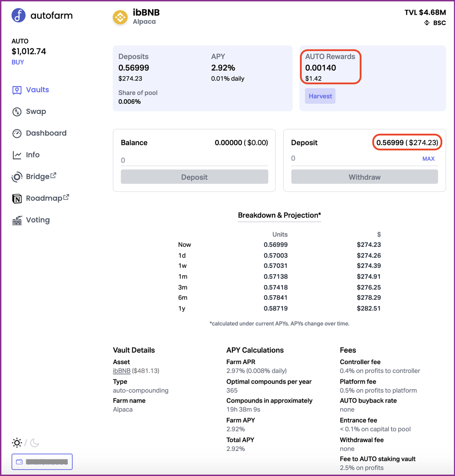Screen dimensions: 455x476
Task: Click the Swap circular arrows icon
Action: pyautogui.click(x=17, y=112)
